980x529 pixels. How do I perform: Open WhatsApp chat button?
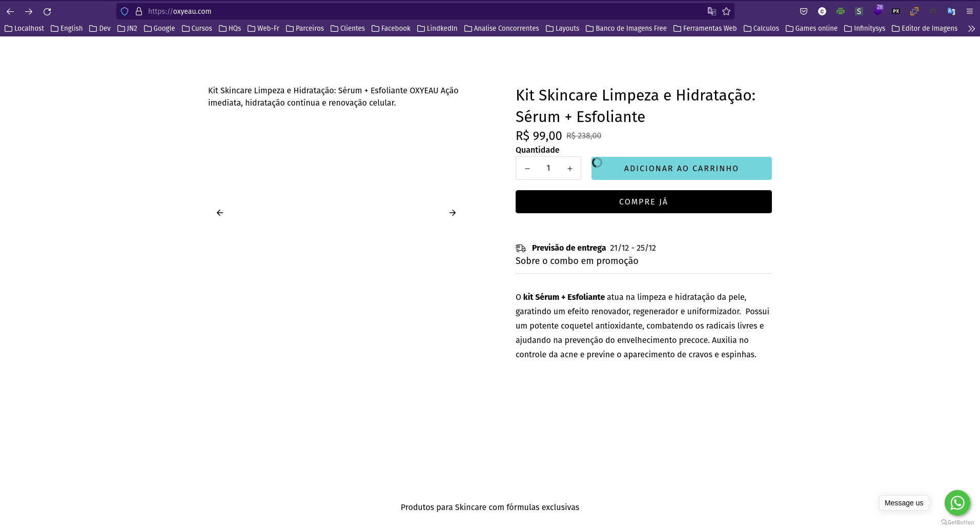[957, 503]
